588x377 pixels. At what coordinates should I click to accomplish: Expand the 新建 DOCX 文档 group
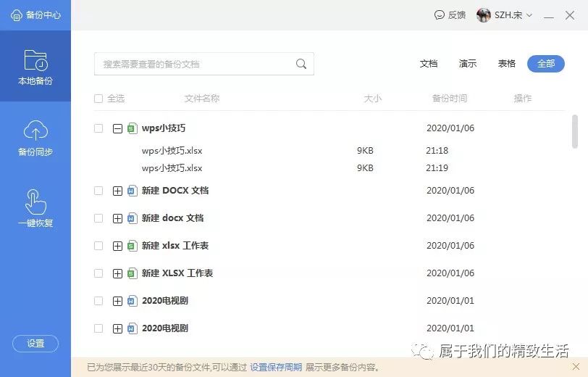coord(117,191)
